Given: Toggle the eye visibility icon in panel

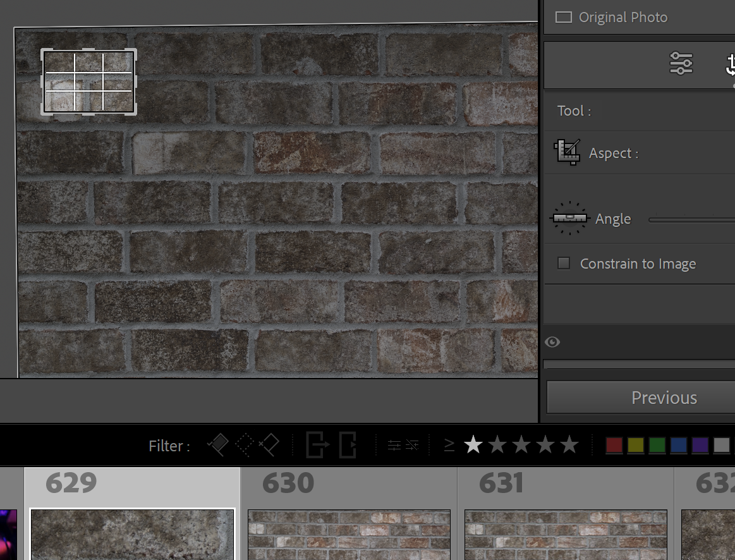Looking at the screenshot, I should pos(552,342).
